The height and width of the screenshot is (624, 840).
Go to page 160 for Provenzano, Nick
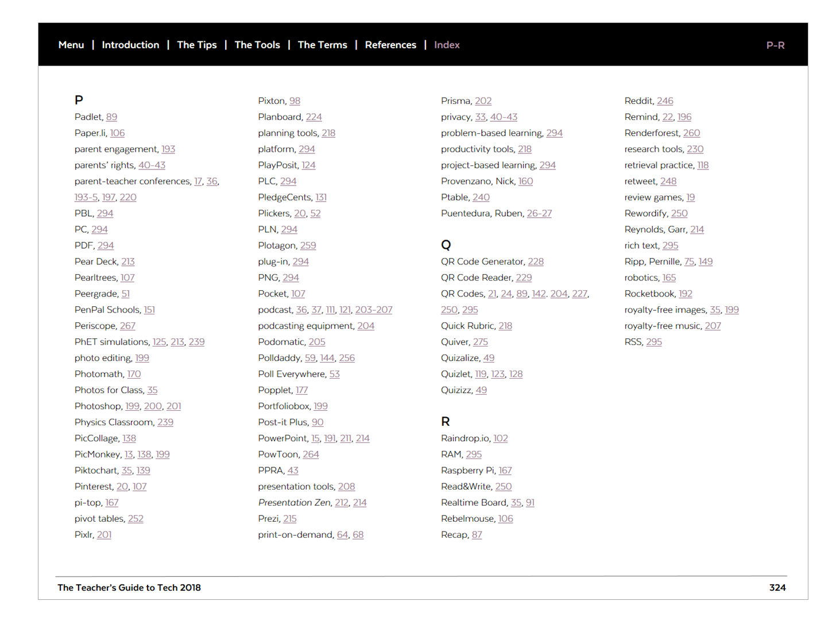point(525,181)
